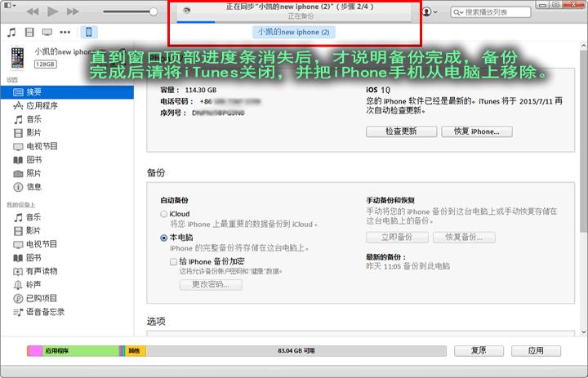Click the 应用 button
Viewport: 588px width, 378px height.
[536, 350]
